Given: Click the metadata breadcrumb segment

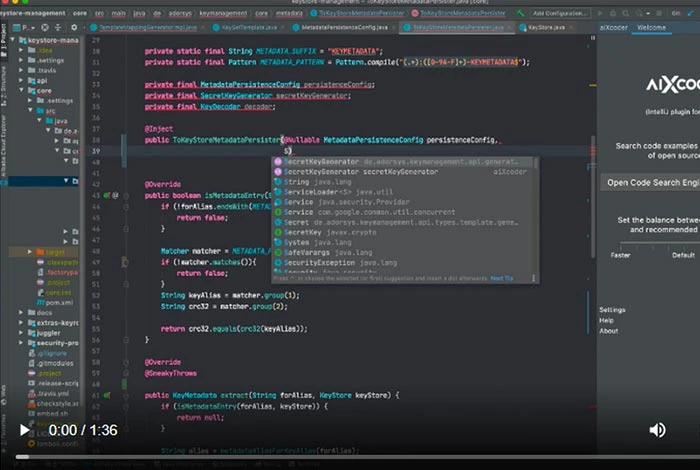Looking at the screenshot, I should coord(289,13).
